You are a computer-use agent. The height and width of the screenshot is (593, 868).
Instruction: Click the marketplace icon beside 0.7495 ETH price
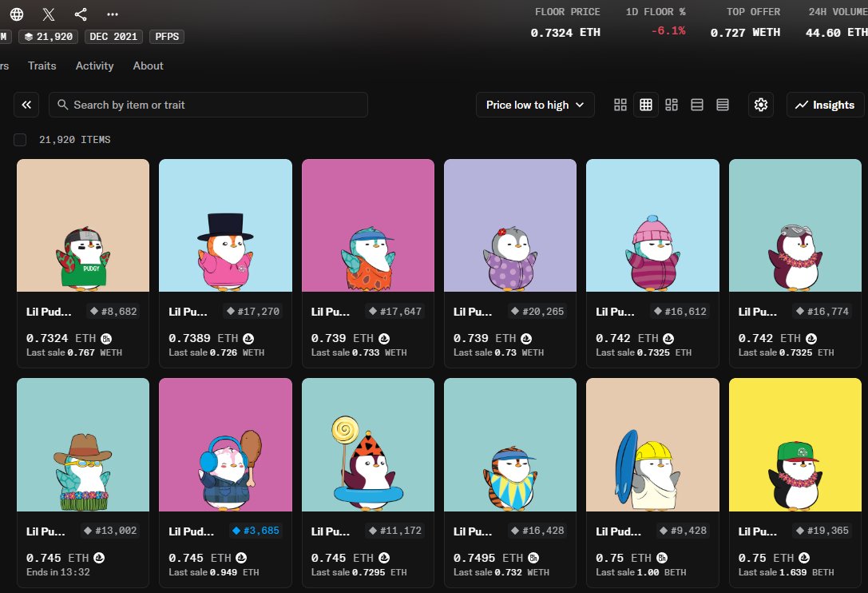pos(533,558)
